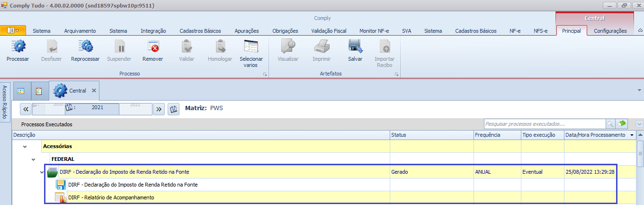Advance to next year with double-right arrow
Screen dimensions: 644x206
(x=159, y=109)
